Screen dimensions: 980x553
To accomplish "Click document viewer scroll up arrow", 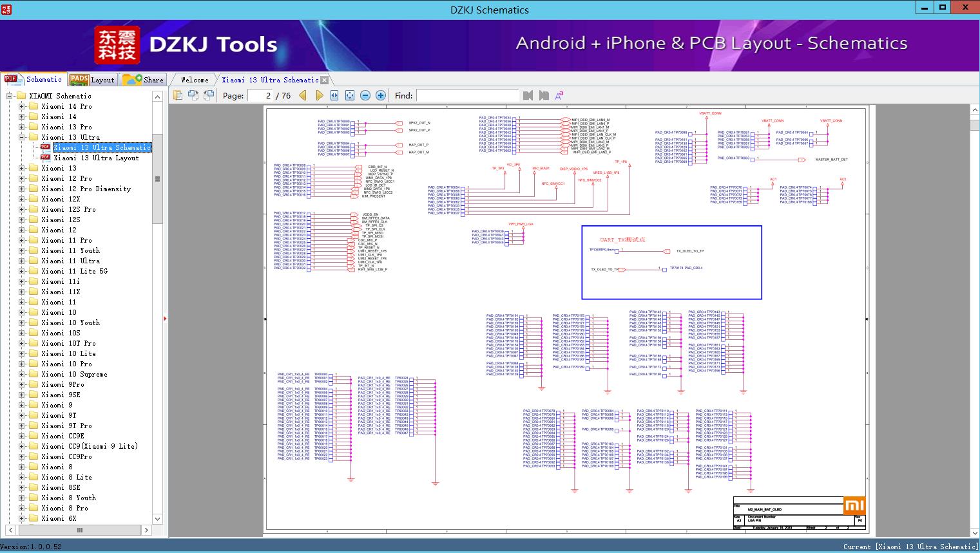I will [975, 110].
